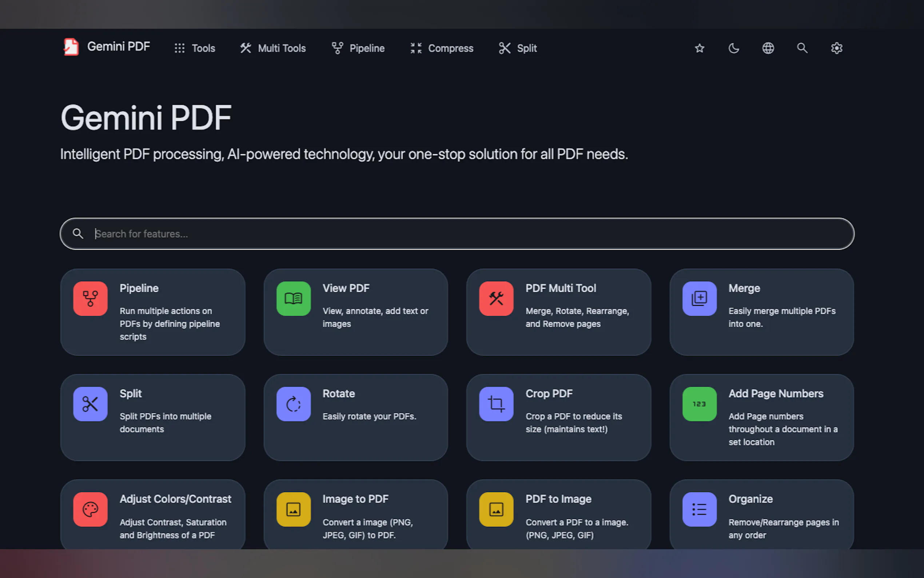Open the settings gear icon
The height and width of the screenshot is (578, 924).
837,48
